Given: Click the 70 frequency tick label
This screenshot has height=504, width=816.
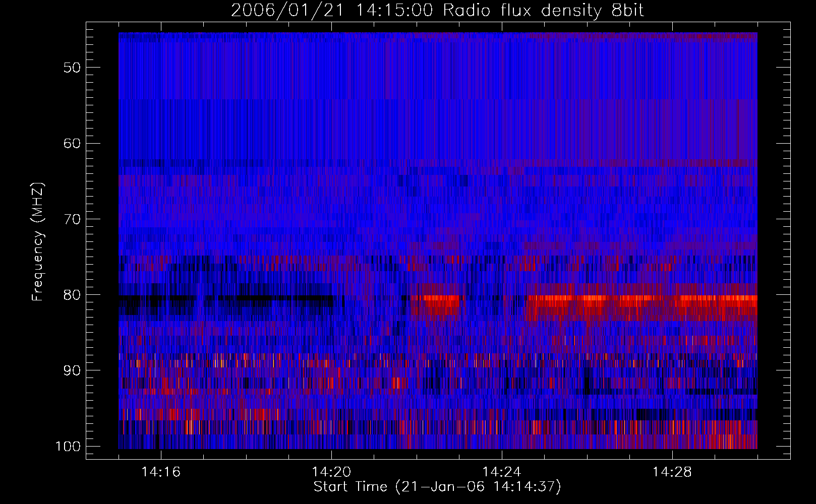Looking at the screenshot, I should click(x=73, y=219).
